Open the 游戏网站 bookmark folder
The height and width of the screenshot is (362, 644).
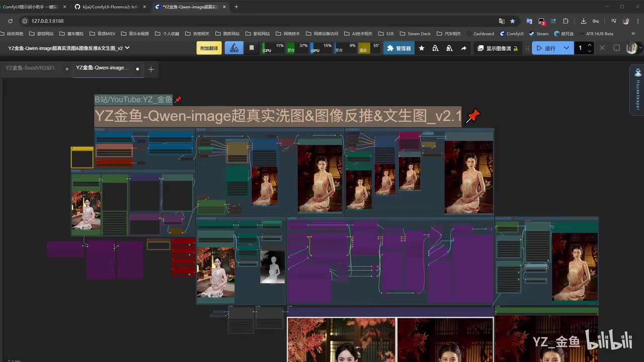coord(41,34)
